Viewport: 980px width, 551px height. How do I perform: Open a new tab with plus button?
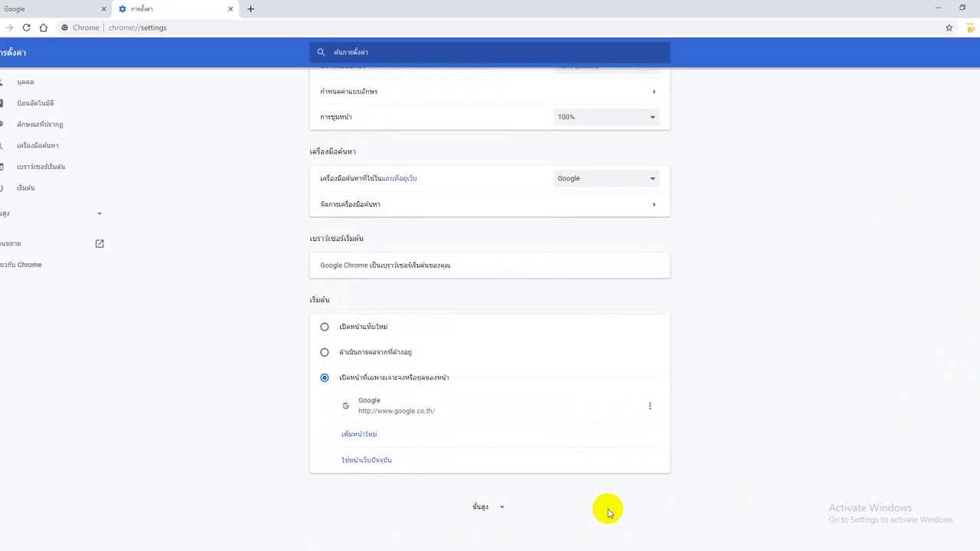(x=250, y=9)
